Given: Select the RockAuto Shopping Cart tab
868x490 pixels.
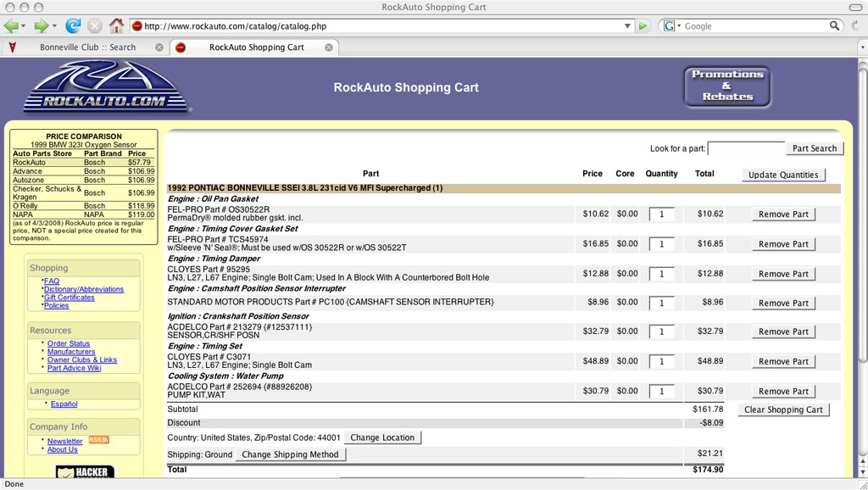Looking at the screenshot, I should coord(254,47).
